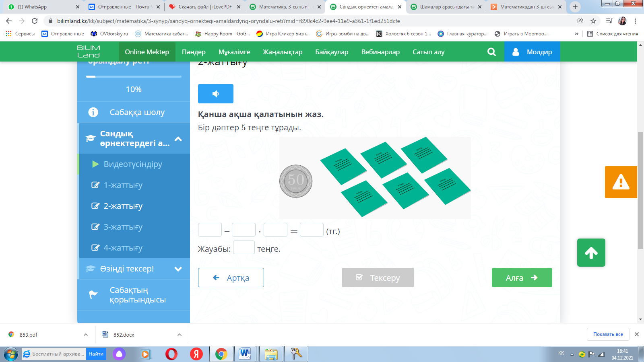The height and width of the screenshot is (362, 644).
Task: Open the 3-жаттығу exercise
Action: [x=134, y=227]
